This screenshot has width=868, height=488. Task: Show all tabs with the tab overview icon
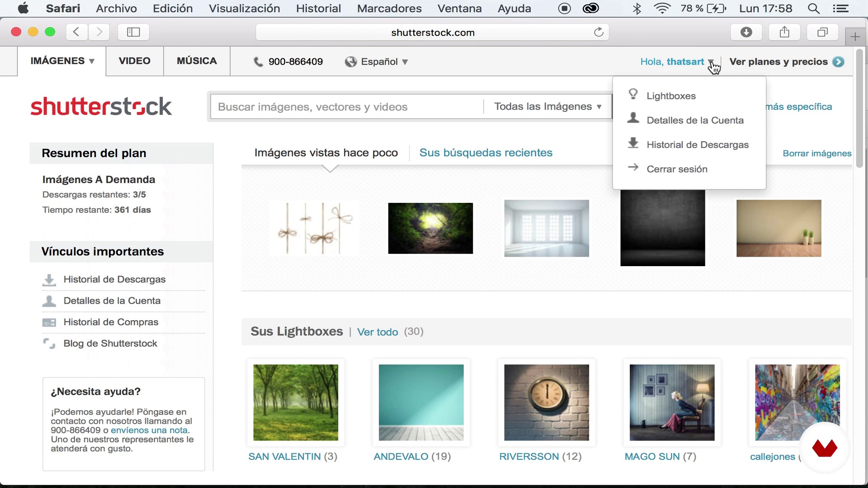point(822,32)
